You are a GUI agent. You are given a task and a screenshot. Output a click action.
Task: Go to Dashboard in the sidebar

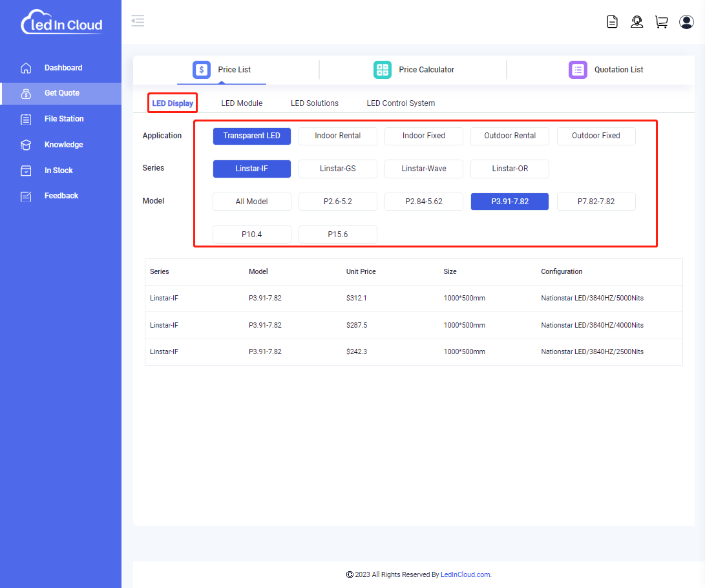[63, 68]
